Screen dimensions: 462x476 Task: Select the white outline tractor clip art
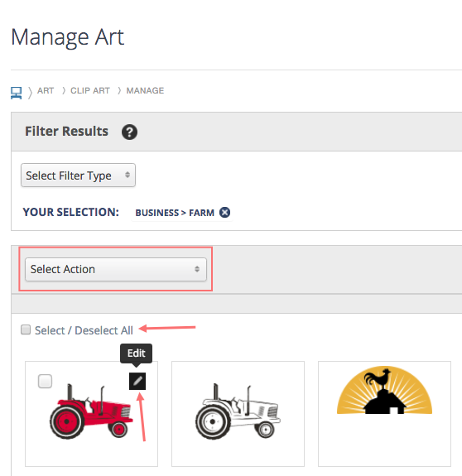coord(238,413)
